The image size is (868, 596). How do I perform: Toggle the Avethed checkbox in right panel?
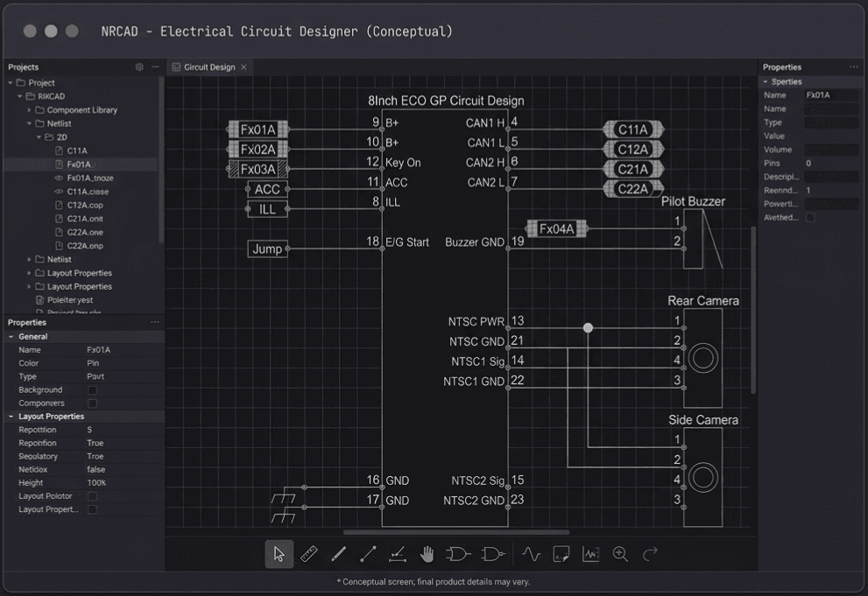coord(810,218)
